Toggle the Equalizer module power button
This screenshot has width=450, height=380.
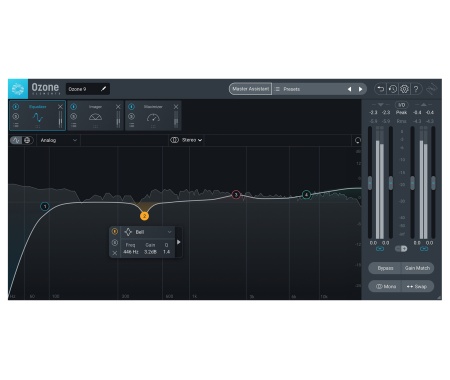[x=16, y=107]
